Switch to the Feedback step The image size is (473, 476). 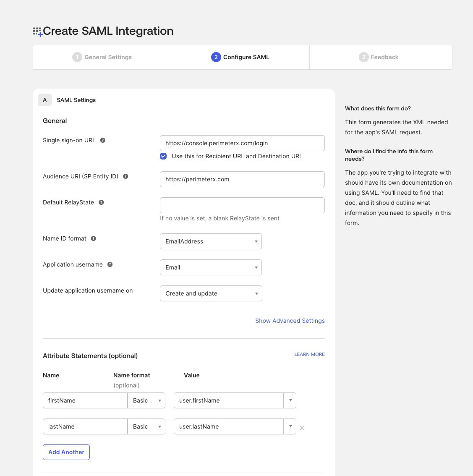tap(379, 57)
